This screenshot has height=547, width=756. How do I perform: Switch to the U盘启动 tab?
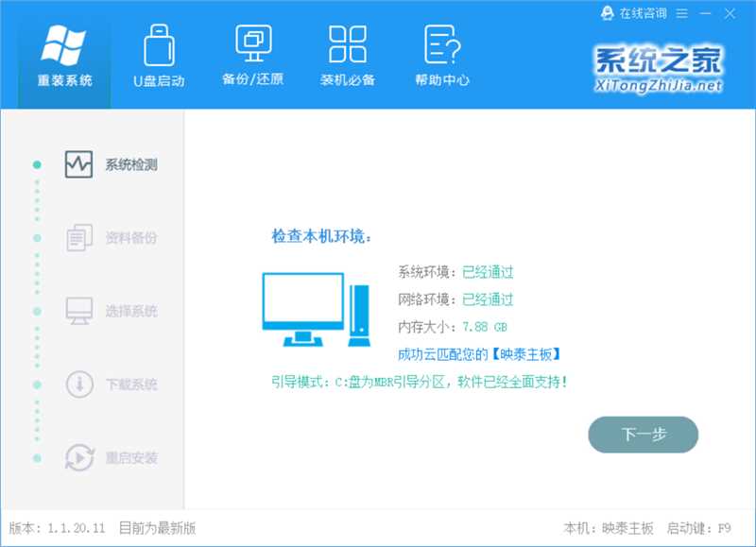(159, 55)
